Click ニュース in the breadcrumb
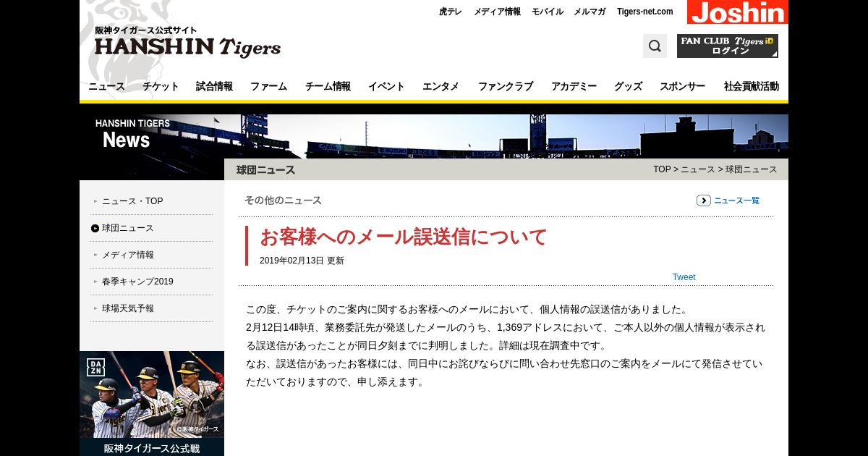This screenshot has height=456, width=868. click(697, 169)
